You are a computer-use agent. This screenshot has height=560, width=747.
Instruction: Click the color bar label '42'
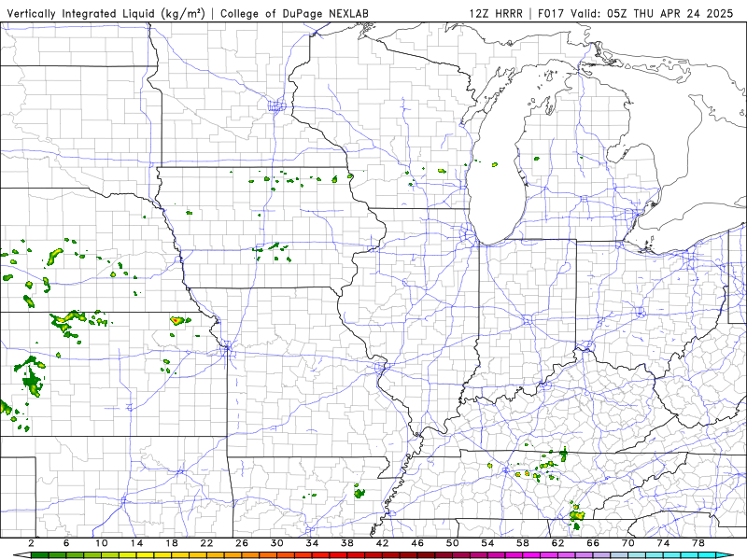pyautogui.click(x=383, y=543)
